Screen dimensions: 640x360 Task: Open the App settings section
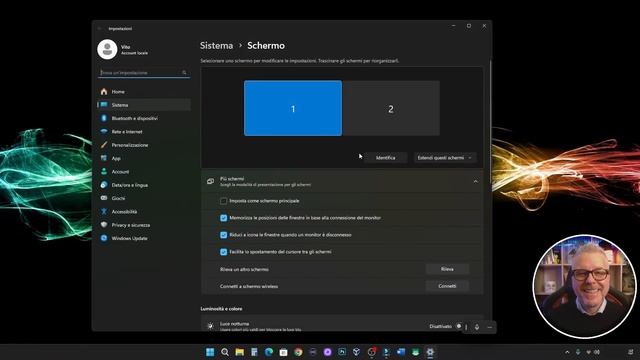144,158
